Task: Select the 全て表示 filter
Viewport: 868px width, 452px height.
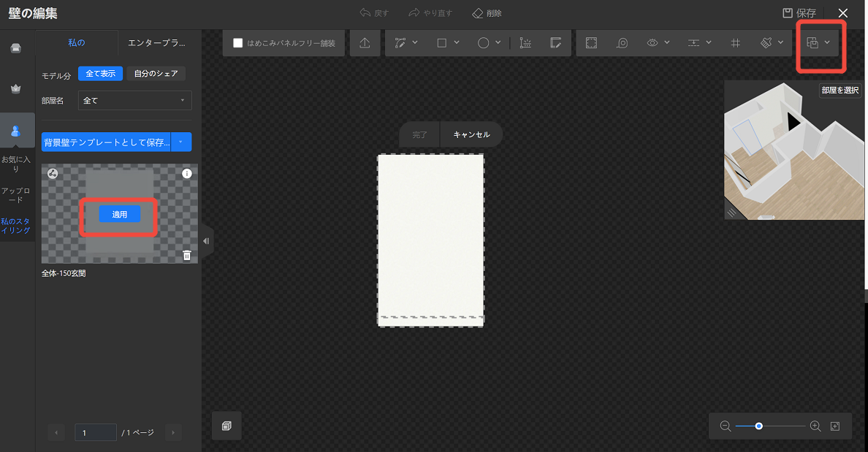Action: 100,74
